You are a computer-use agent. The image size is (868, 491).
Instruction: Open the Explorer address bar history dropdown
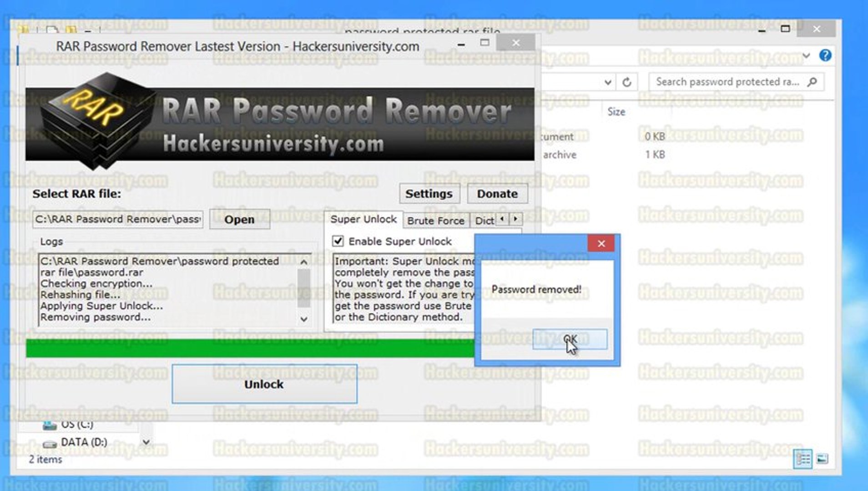pyautogui.click(x=608, y=82)
